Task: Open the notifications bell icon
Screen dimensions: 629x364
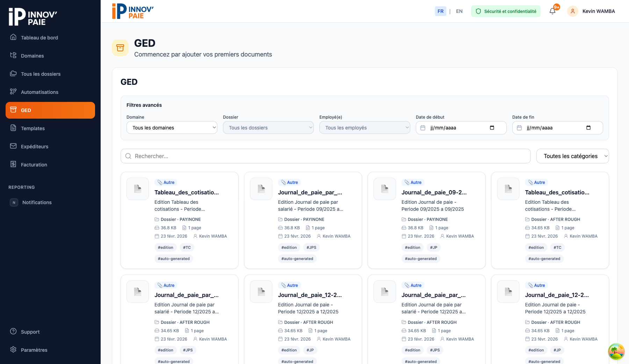Action: [x=552, y=11]
